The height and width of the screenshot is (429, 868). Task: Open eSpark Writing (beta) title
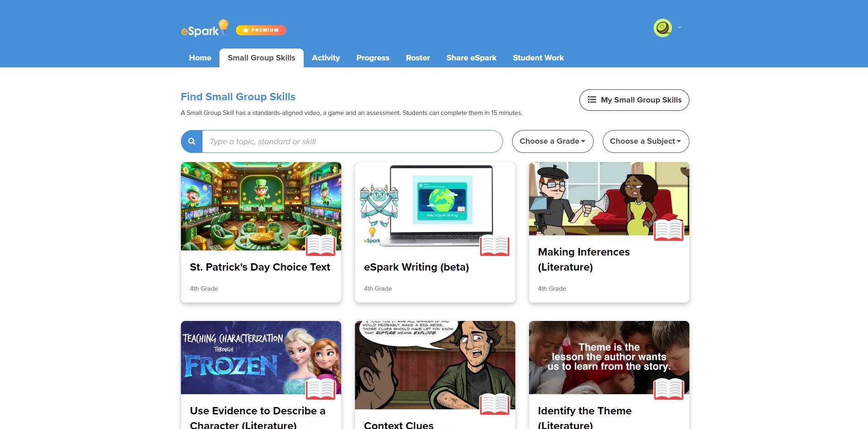(x=416, y=267)
